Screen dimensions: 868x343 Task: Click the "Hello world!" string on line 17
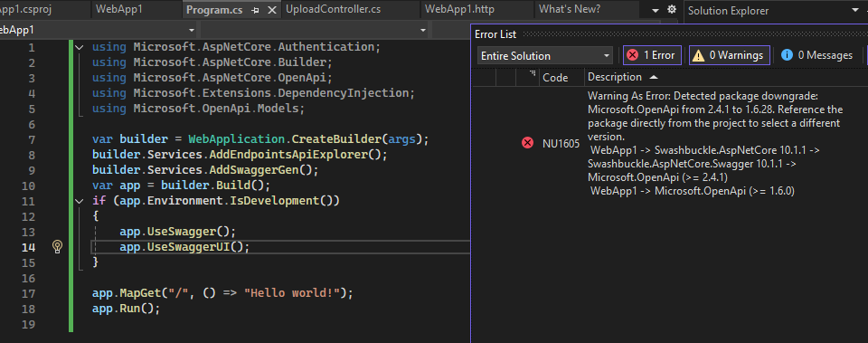point(295,292)
